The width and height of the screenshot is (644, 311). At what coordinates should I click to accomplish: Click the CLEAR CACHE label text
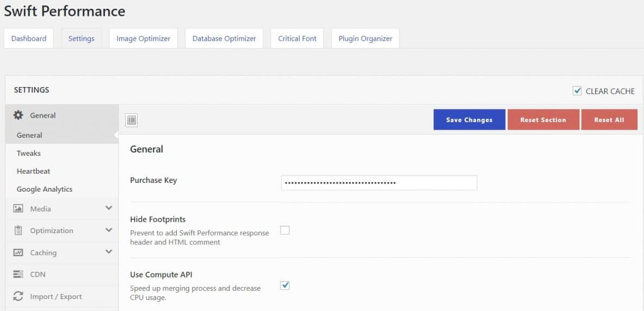pos(610,92)
